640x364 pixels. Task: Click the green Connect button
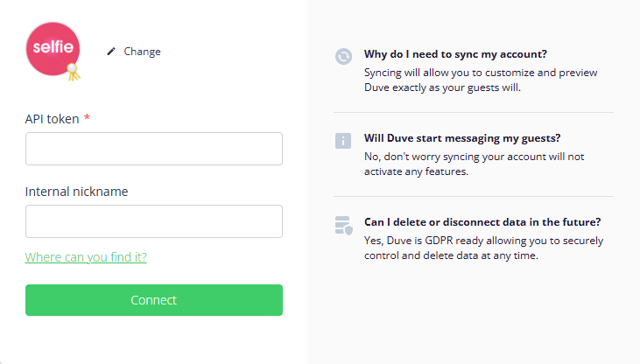(154, 300)
